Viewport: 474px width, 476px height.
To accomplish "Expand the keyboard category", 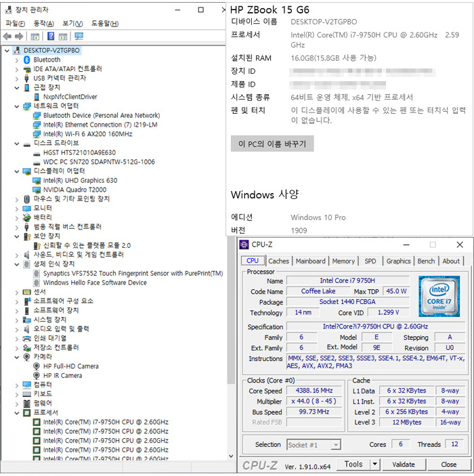I will (x=17, y=394).
